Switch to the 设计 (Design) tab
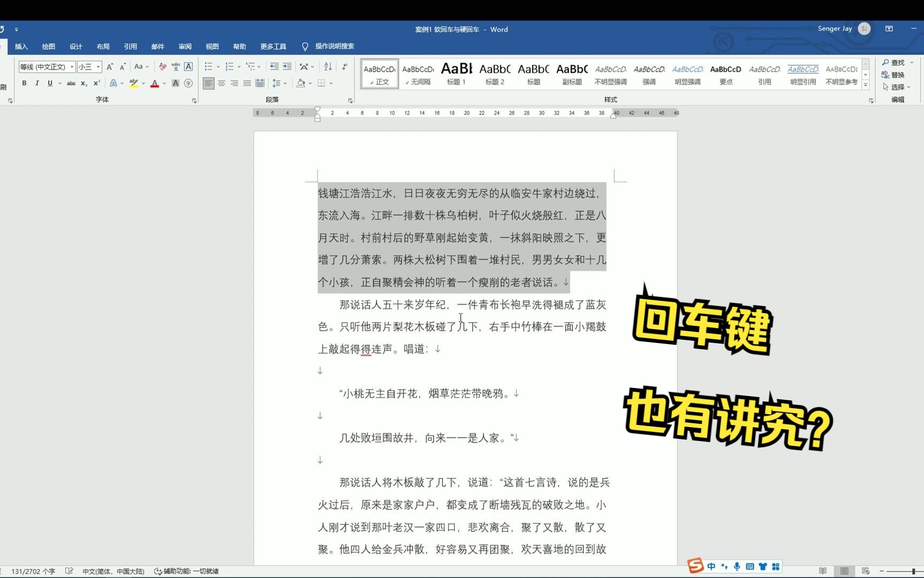Viewport: 924px width, 578px height. tap(76, 47)
